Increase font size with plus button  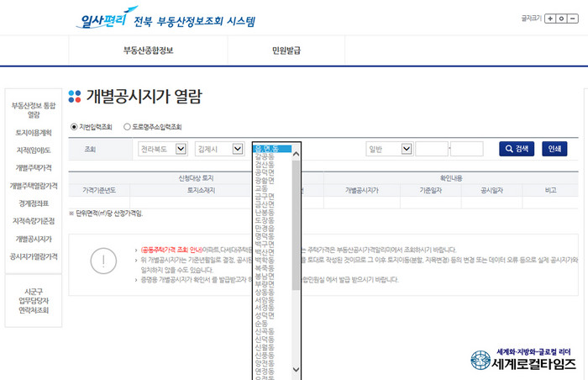pyautogui.click(x=549, y=18)
